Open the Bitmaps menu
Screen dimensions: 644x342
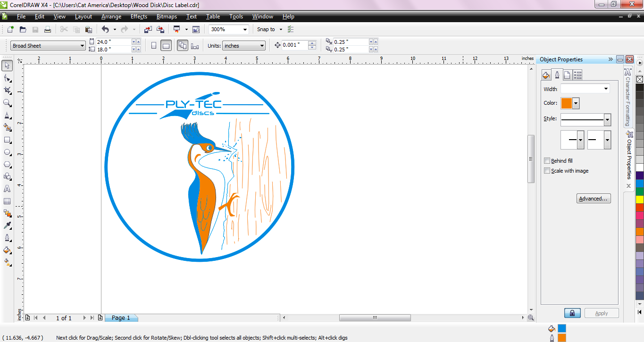[x=167, y=17]
